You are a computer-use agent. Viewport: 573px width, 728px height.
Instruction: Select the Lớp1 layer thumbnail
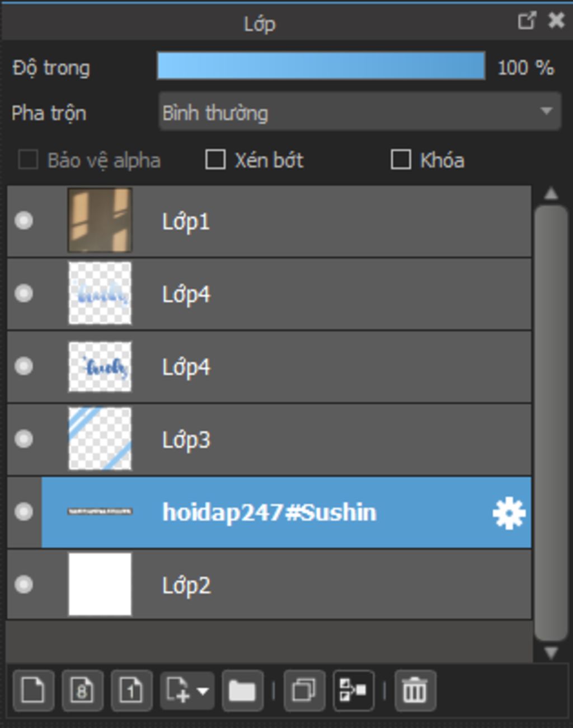[100, 220]
